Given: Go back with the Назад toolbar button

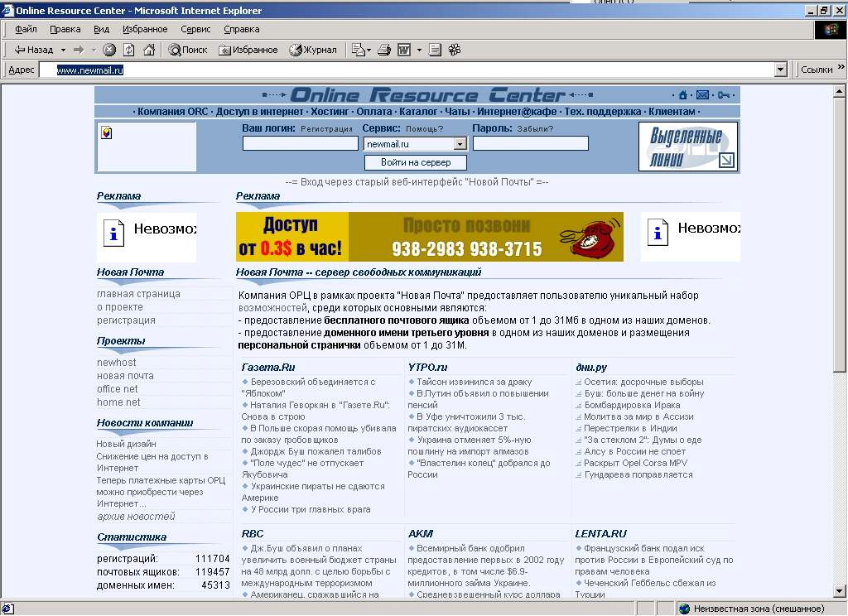Looking at the screenshot, I should click(33, 50).
